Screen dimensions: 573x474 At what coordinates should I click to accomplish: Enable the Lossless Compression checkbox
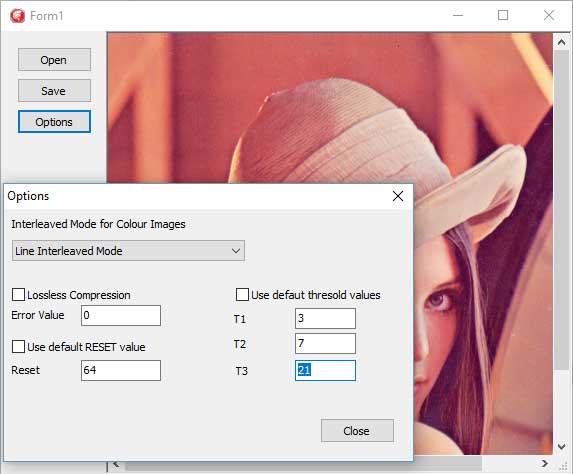click(x=18, y=295)
